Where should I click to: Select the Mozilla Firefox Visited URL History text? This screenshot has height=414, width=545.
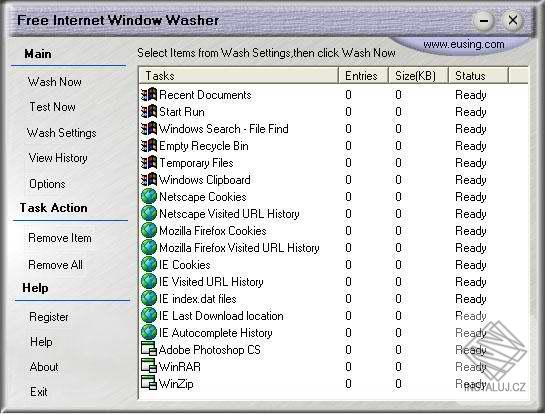click(x=239, y=248)
